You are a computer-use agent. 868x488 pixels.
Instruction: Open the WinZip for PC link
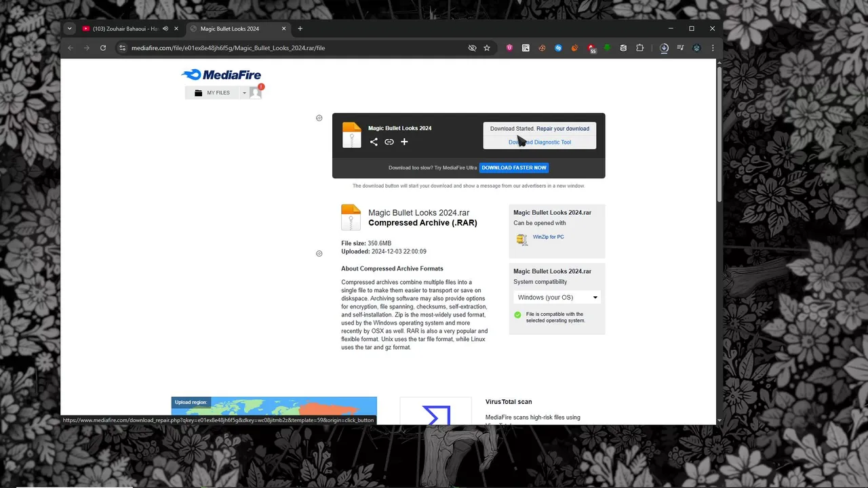(x=548, y=237)
